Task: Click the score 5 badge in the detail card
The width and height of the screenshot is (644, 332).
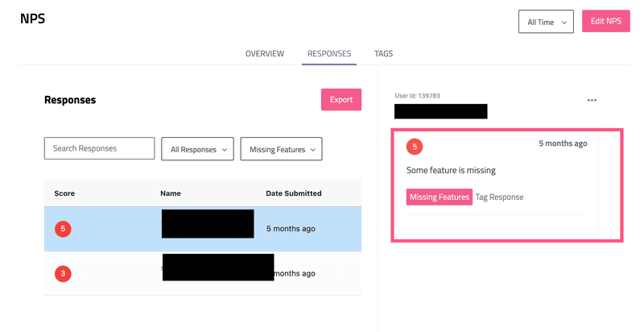Action: (x=415, y=147)
